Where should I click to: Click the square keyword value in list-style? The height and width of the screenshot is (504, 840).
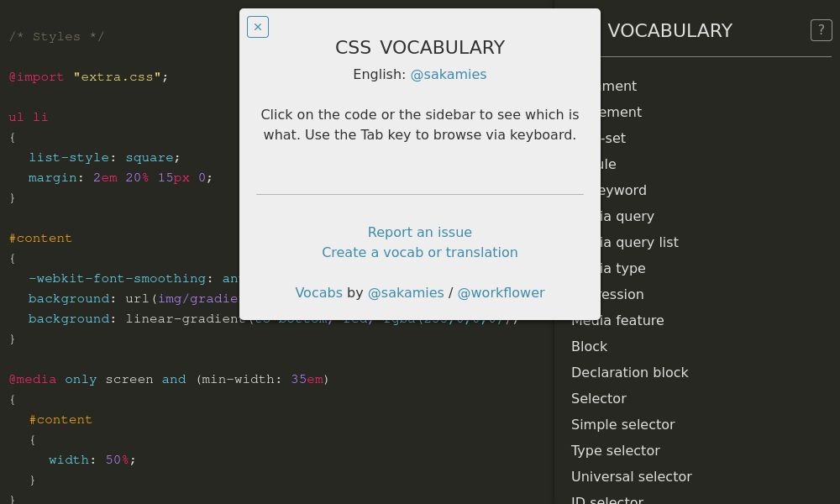(149, 157)
